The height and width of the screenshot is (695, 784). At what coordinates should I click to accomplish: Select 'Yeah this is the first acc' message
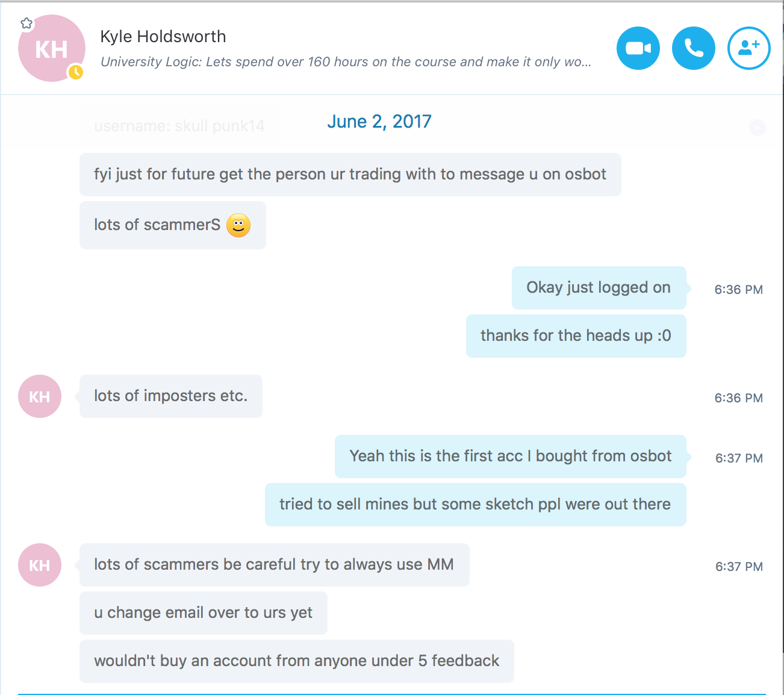pyautogui.click(x=511, y=457)
